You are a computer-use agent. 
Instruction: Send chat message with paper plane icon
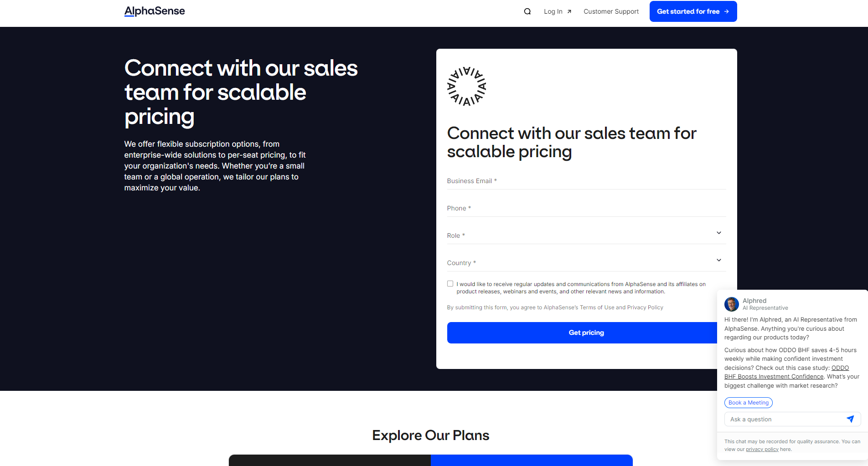point(850,419)
